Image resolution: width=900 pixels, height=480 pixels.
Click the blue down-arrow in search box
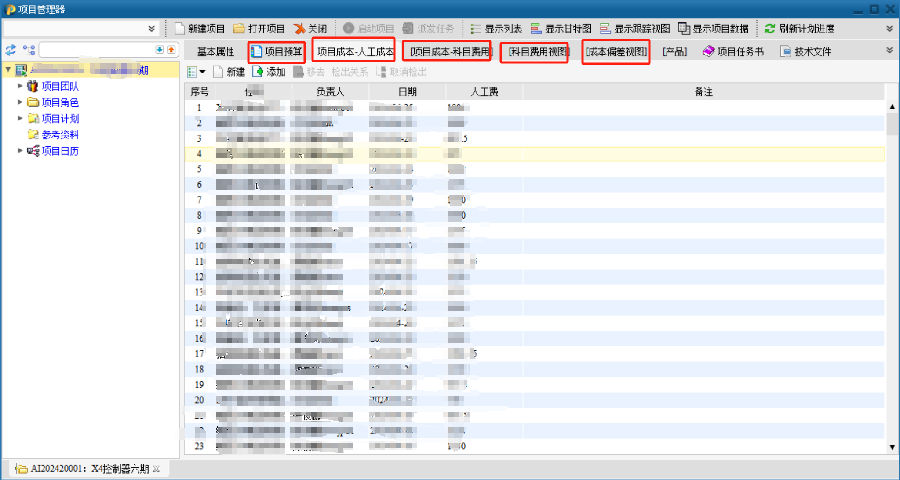[x=160, y=50]
